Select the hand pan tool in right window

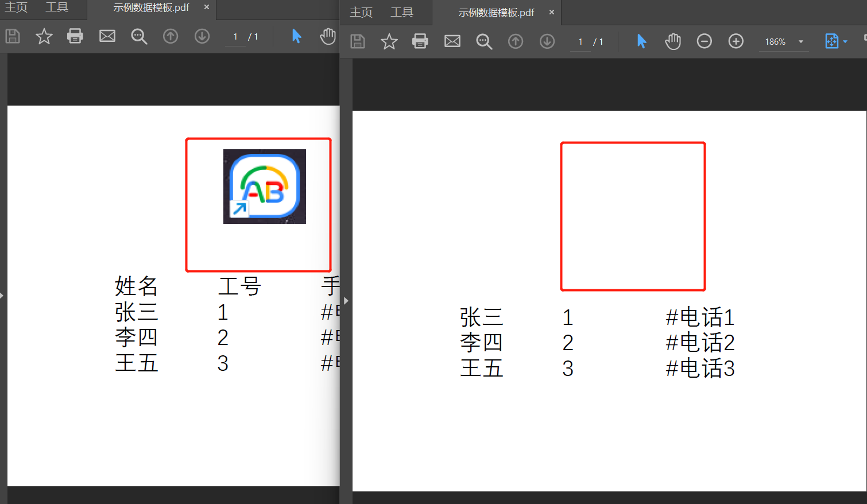[x=673, y=41]
